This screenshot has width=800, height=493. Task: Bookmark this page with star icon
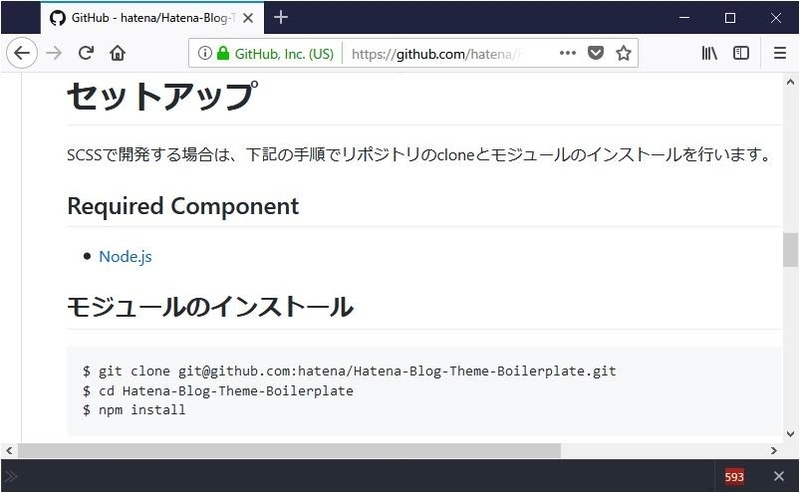click(x=623, y=54)
